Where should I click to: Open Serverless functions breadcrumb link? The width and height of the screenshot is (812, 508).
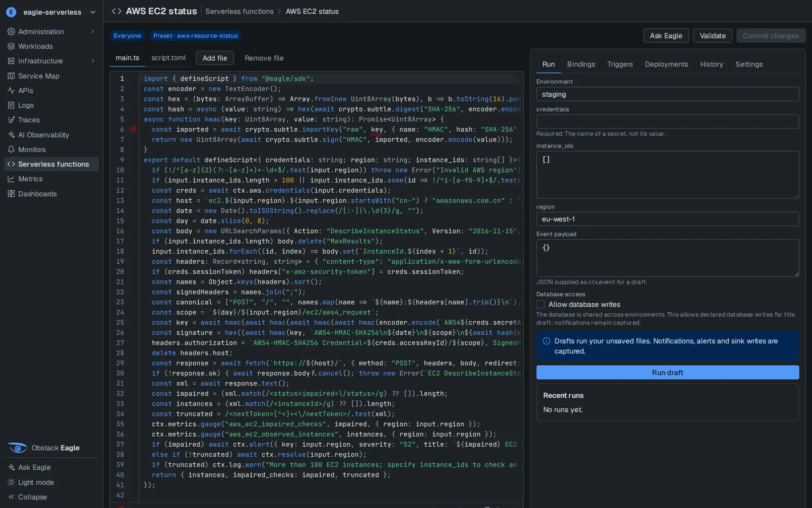coord(239,11)
